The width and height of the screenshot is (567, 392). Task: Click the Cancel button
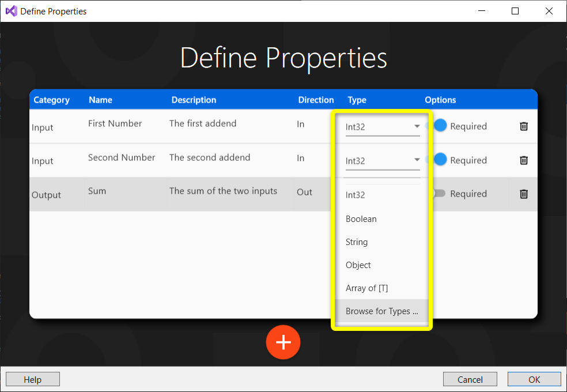tap(470, 379)
